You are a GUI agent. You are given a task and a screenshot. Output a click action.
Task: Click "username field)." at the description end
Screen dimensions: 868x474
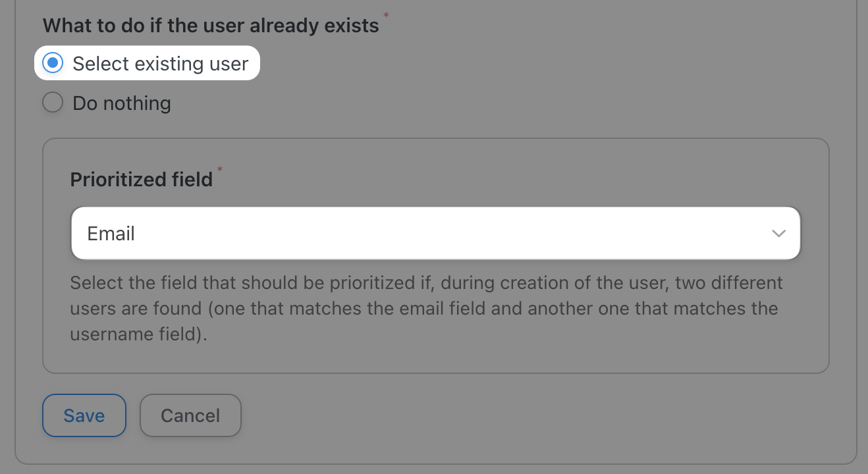click(138, 334)
